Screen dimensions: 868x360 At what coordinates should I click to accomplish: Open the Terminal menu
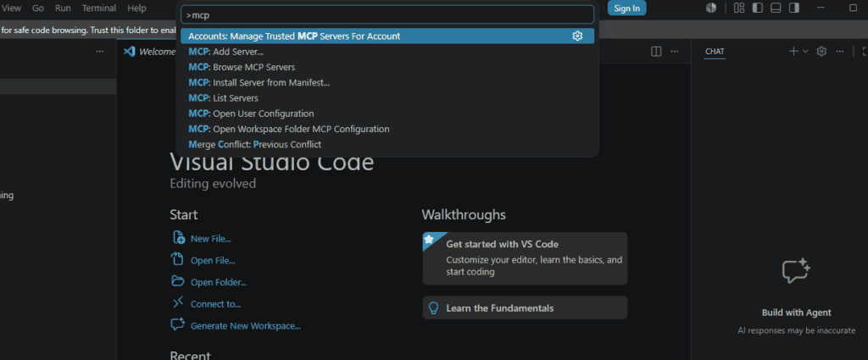[99, 8]
